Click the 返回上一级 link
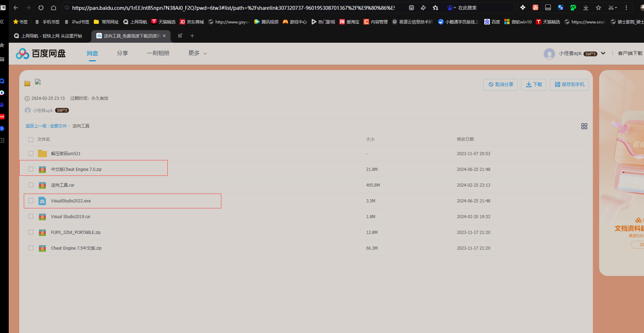This screenshot has height=333, width=644. (36, 126)
